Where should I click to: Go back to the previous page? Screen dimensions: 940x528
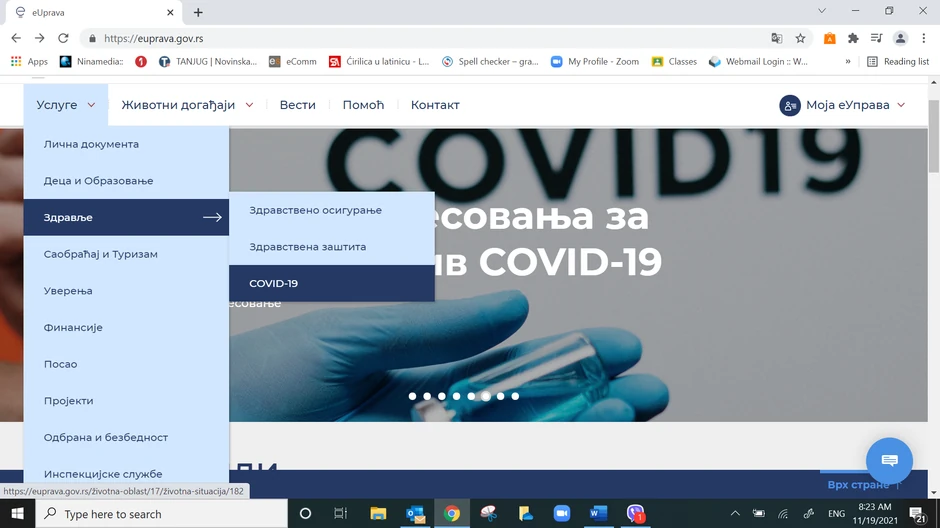16,38
